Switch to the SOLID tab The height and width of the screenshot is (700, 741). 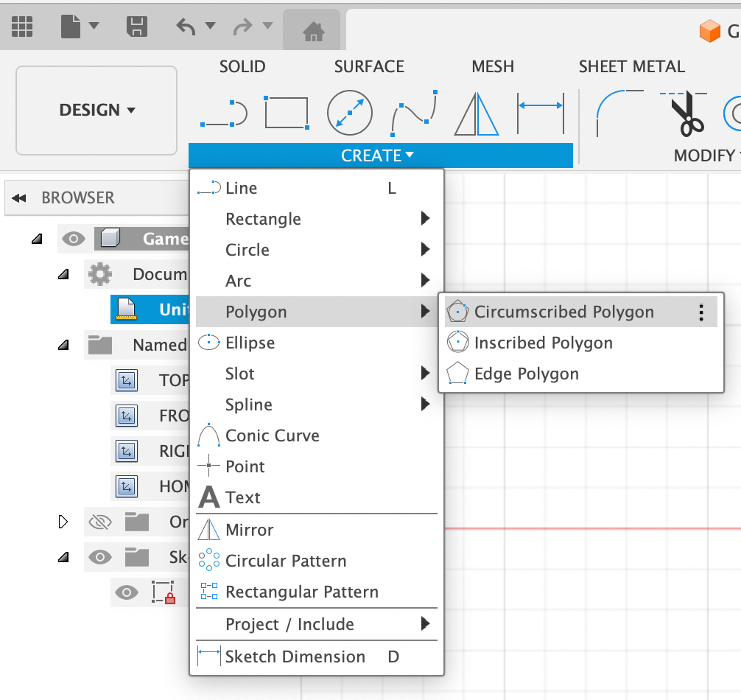[242, 66]
